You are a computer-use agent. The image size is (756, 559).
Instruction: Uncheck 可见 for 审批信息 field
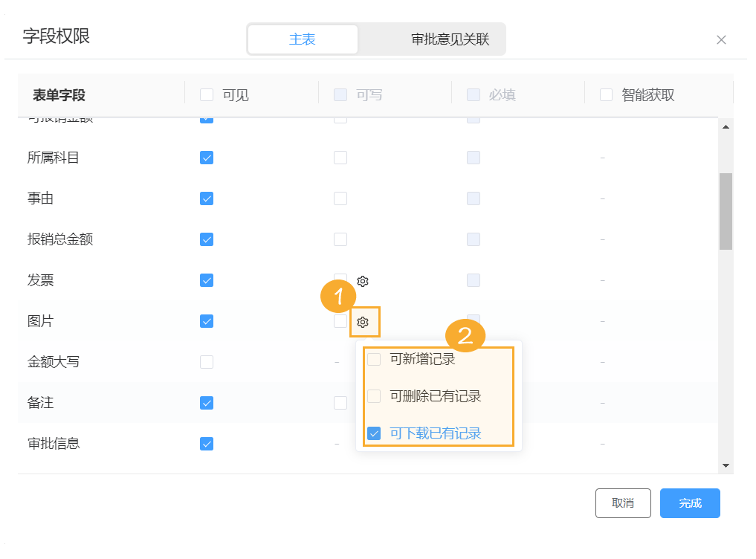click(206, 444)
